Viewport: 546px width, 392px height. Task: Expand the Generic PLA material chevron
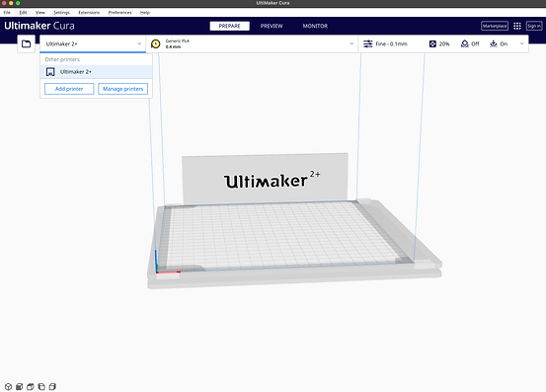[x=351, y=43]
